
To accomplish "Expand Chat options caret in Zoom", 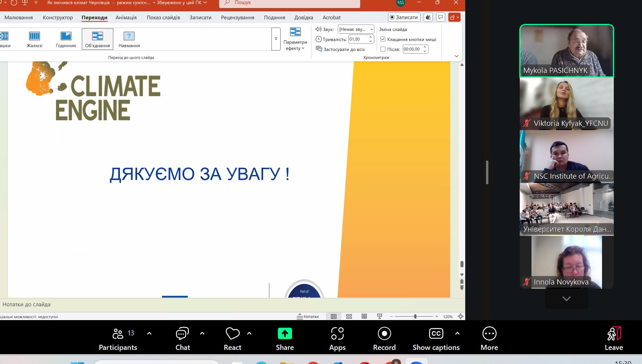I will pyautogui.click(x=202, y=333).
